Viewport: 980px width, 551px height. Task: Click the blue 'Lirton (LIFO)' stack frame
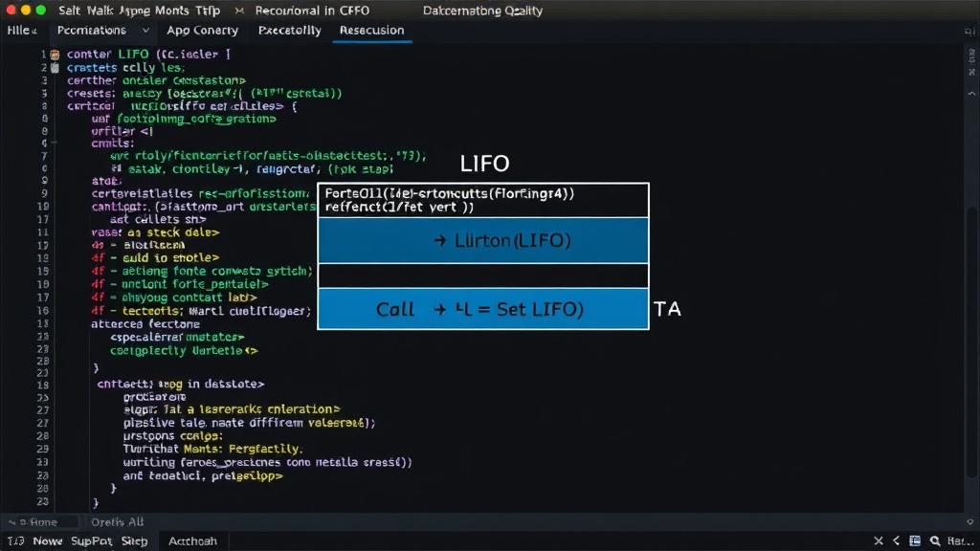point(483,240)
